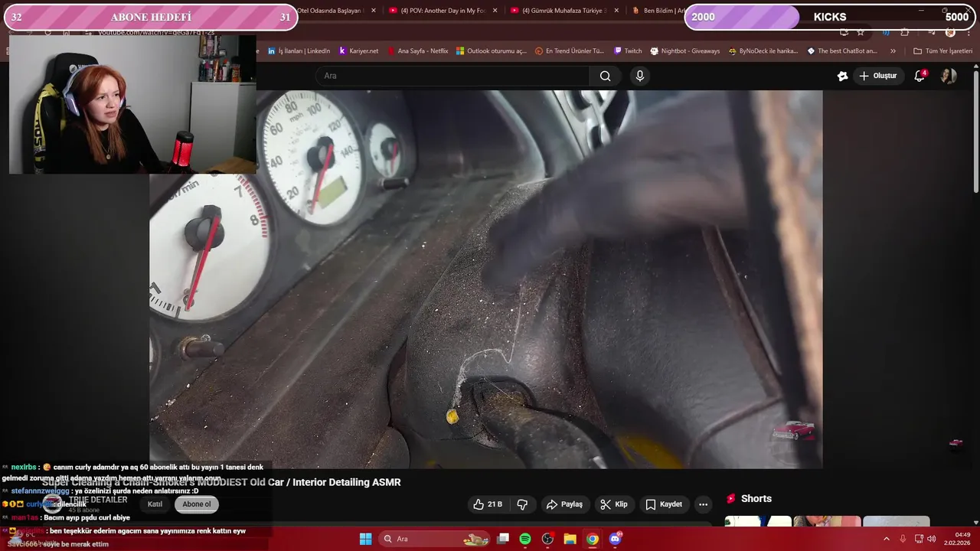980x551 pixels.
Task: Click the tray microphone icon
Action: (x=903, y=539)
